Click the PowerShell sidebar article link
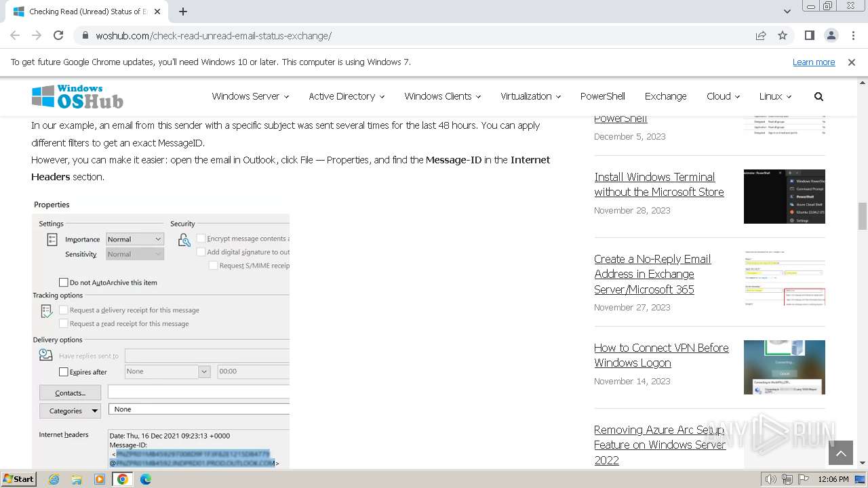This screenshot has width=868, height=488. [x=620, y=119]
